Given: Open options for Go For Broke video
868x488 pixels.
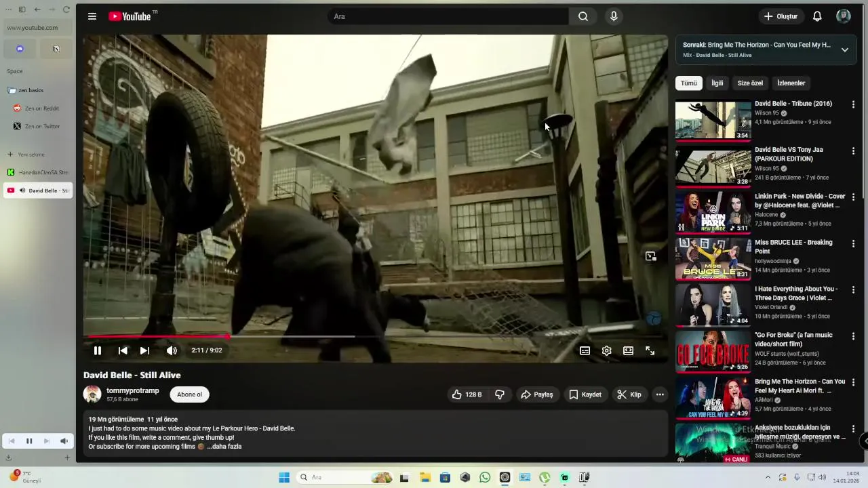Looking at the screenshot, I should tap(853, 335).
